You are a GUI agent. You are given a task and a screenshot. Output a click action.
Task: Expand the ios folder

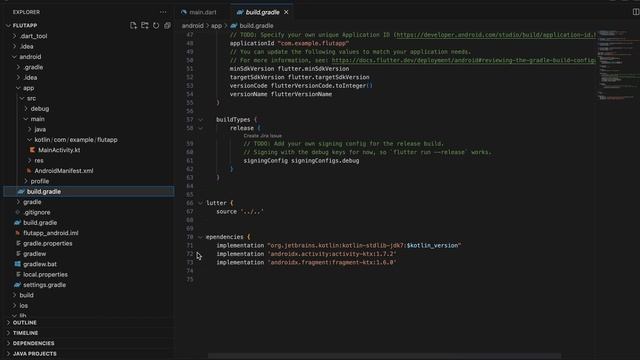24,305
